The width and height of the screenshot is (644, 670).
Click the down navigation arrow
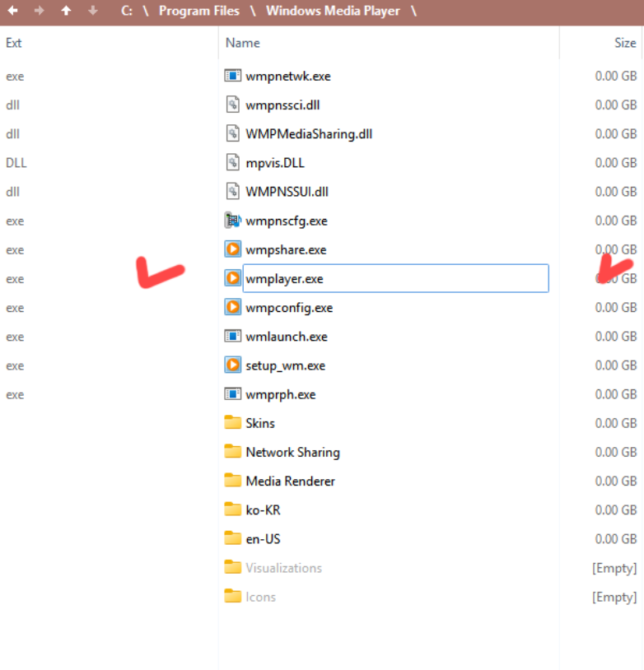[93, 11]
